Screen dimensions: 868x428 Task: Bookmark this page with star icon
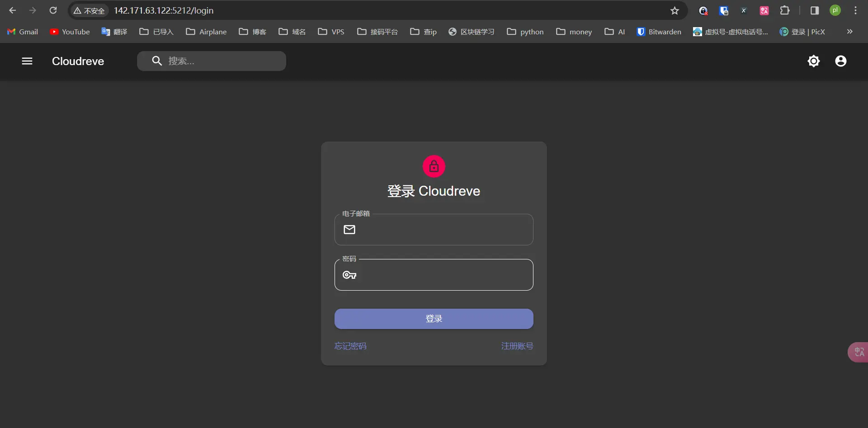pos(675,10)
